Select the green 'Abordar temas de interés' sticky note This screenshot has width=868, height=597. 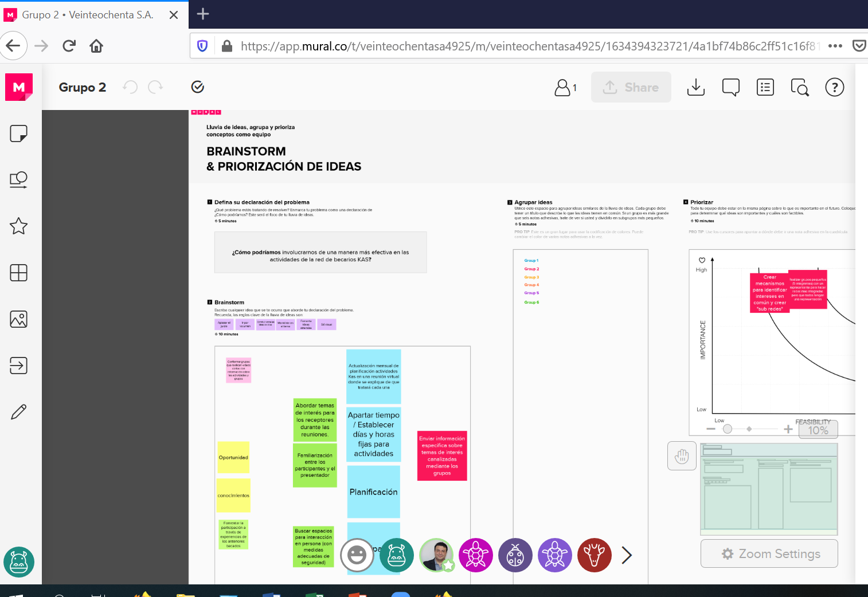coord(315,420)
